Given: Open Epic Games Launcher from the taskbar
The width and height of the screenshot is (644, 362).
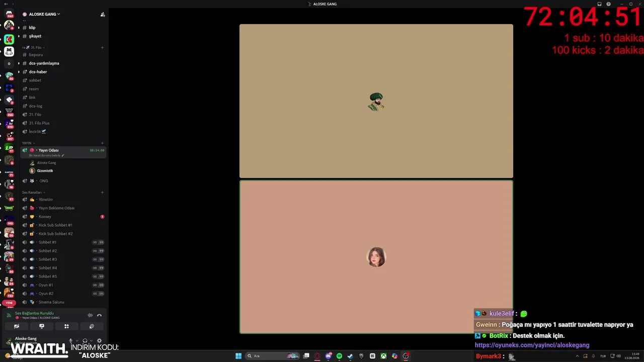Looking at the screenshot, I should (x=362, y=356).
